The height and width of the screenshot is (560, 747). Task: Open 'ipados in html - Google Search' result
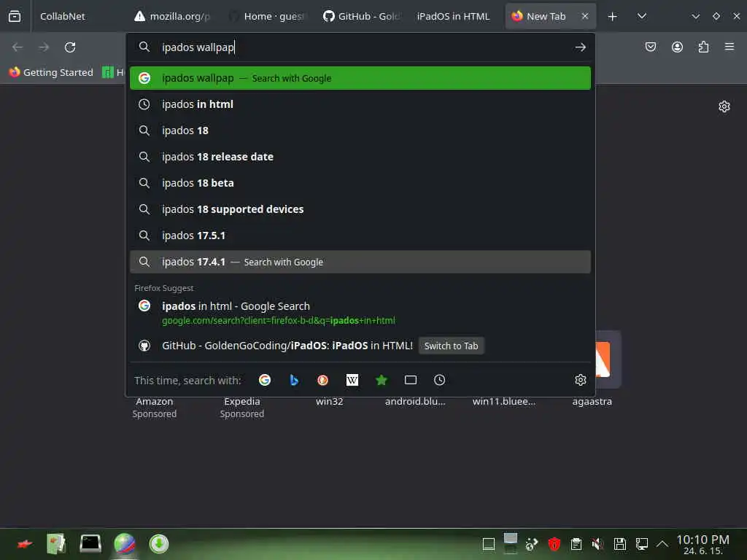click(x=360, y=312)
